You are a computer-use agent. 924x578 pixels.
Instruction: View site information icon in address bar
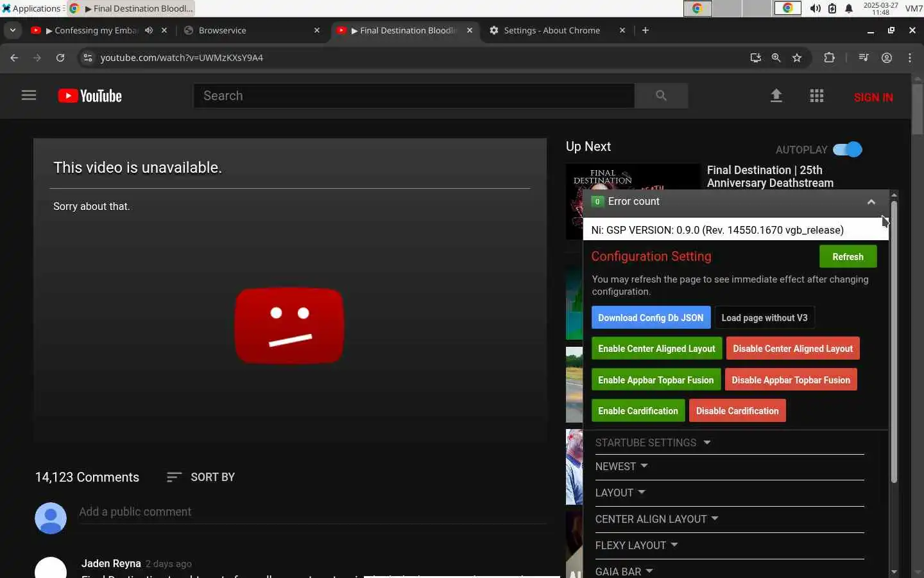coord(88,58)
